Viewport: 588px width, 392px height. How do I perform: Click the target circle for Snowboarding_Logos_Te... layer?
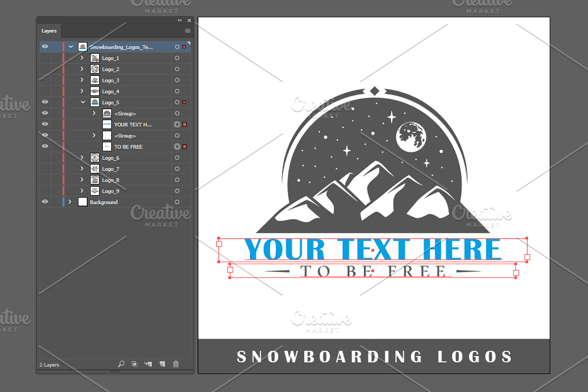[x=177, y=47]
